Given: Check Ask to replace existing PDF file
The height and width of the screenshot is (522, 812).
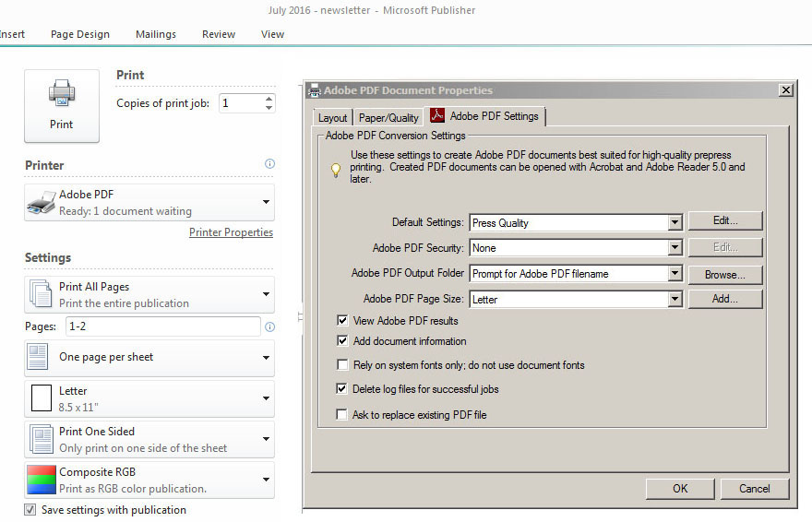Looking at the screenshot, I should (343, 415).
